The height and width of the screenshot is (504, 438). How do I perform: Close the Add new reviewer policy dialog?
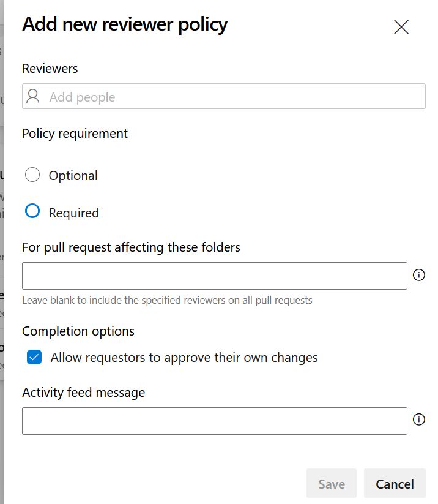[x=401, y=27]
